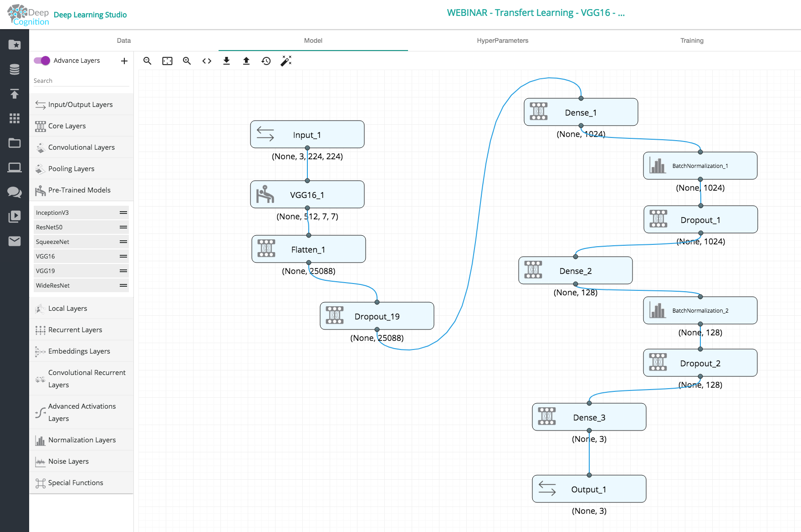Viewport: 801px width, 532px height.
Task: Switch to the Training tab
Action: point(692,41)
